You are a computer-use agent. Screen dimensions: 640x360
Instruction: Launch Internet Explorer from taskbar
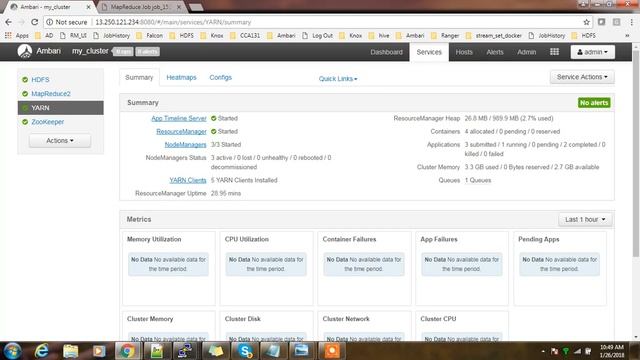pyautogui.click(x=42, y=351)
